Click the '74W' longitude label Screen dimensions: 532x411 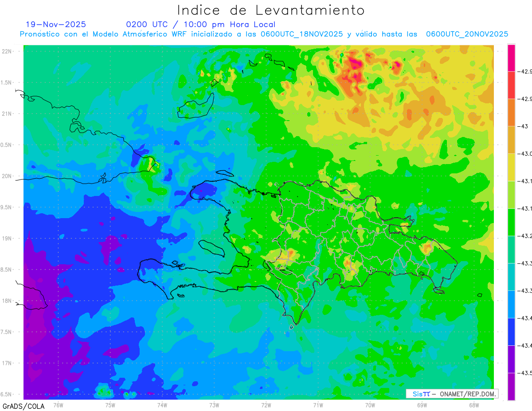162,405
